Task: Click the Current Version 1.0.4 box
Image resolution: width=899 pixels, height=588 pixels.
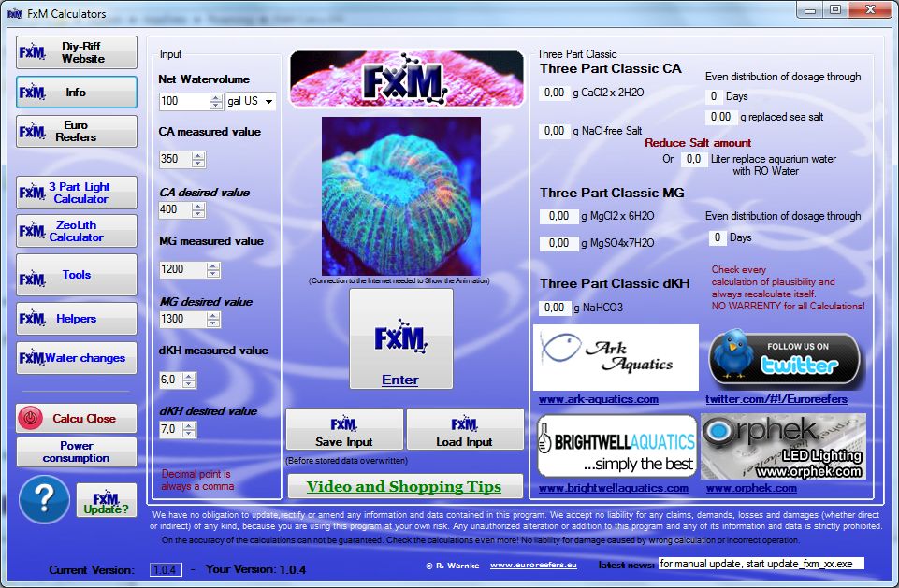Action: coord(166,569)
